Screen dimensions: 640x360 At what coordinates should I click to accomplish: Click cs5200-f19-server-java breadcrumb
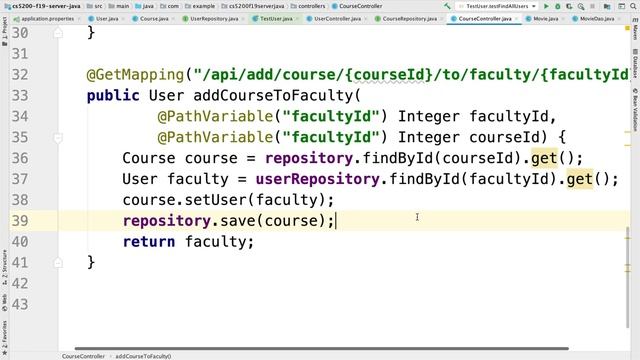tap(42, 6)
